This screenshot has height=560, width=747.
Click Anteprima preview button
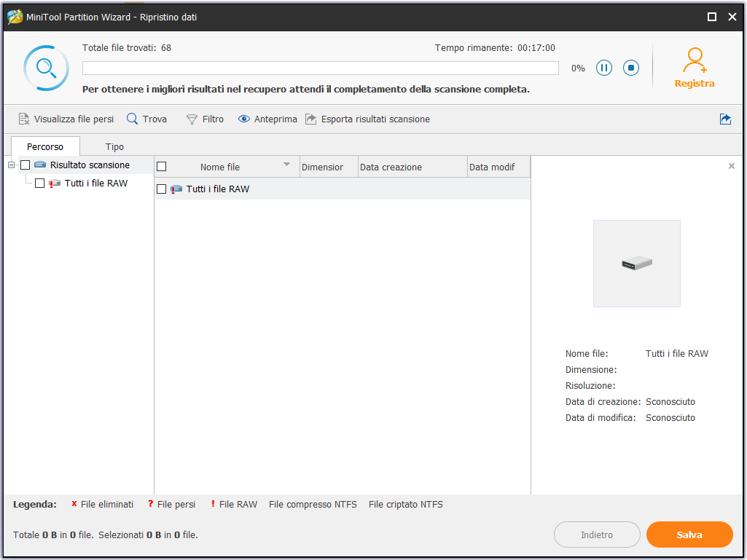pyautogui.click(x=267, y=119)
